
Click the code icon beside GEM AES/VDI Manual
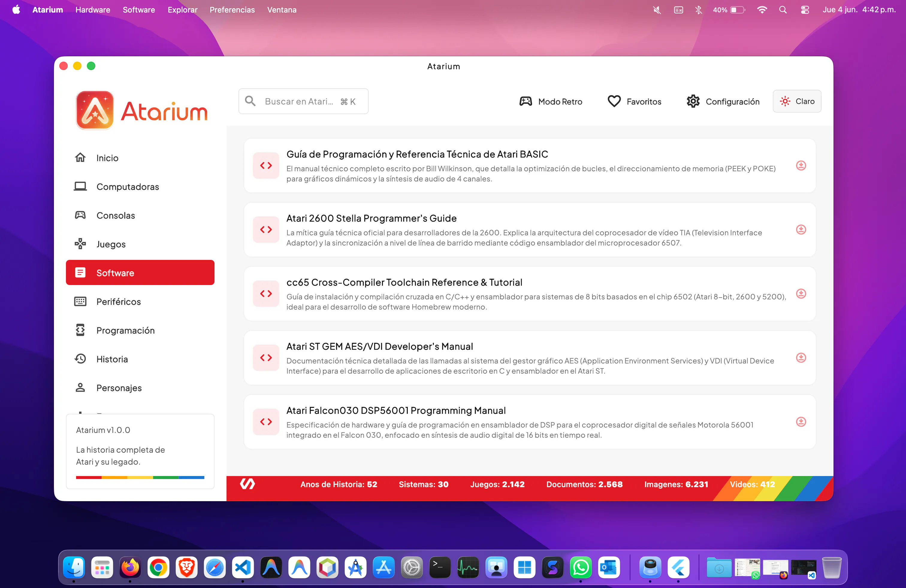tap(266, 357)
